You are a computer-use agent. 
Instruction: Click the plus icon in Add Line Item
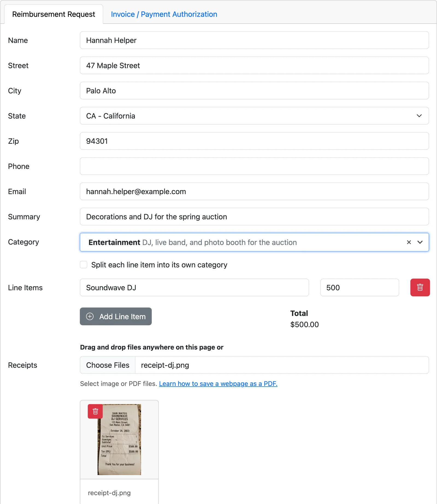point(90,316)
